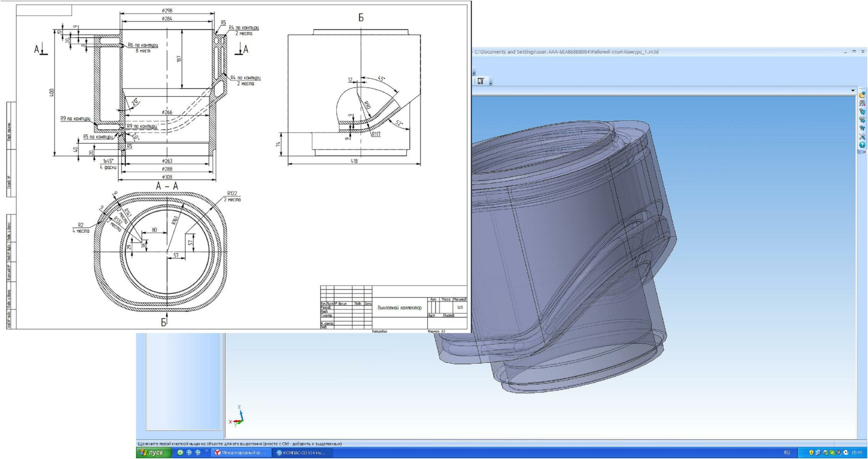The width and height of the screenshot is (868, 459).
Task: Click the Пуск start button
Action: [x=154, y=453]
